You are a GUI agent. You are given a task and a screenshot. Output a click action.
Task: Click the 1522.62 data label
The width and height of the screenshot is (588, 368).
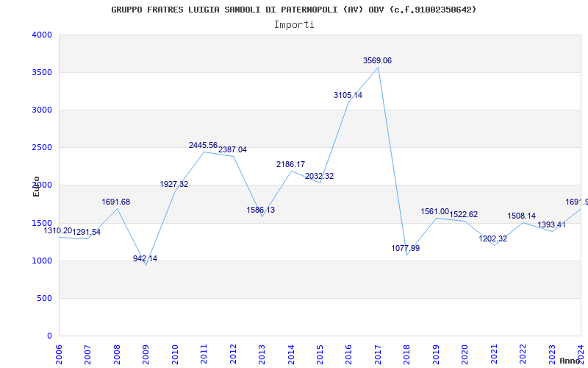pyautogui.click(x=464, y=215)
